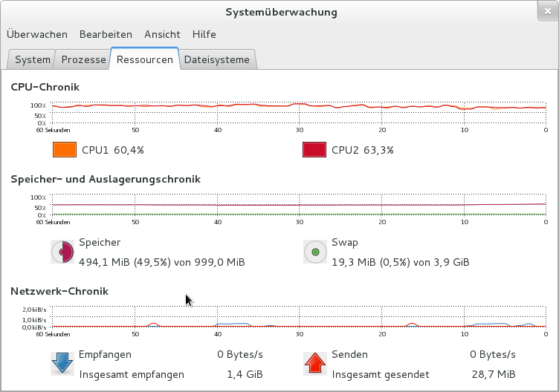Click the CPU-Chronik graph area
The image size is (559, 392).
point(297,114)
